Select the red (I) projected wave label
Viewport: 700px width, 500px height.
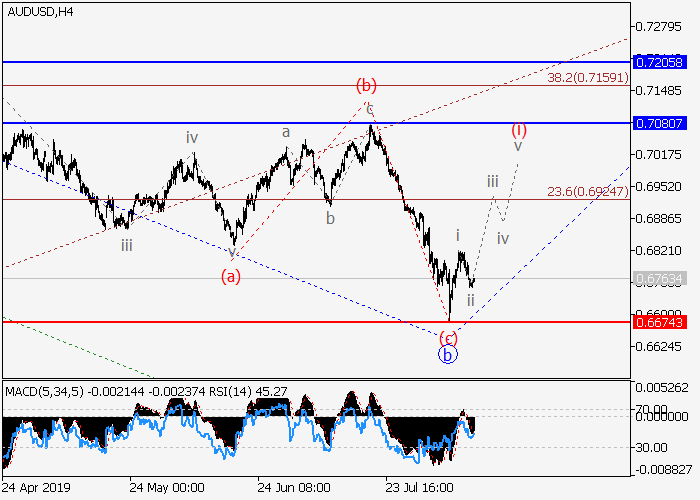pos(519,129)
